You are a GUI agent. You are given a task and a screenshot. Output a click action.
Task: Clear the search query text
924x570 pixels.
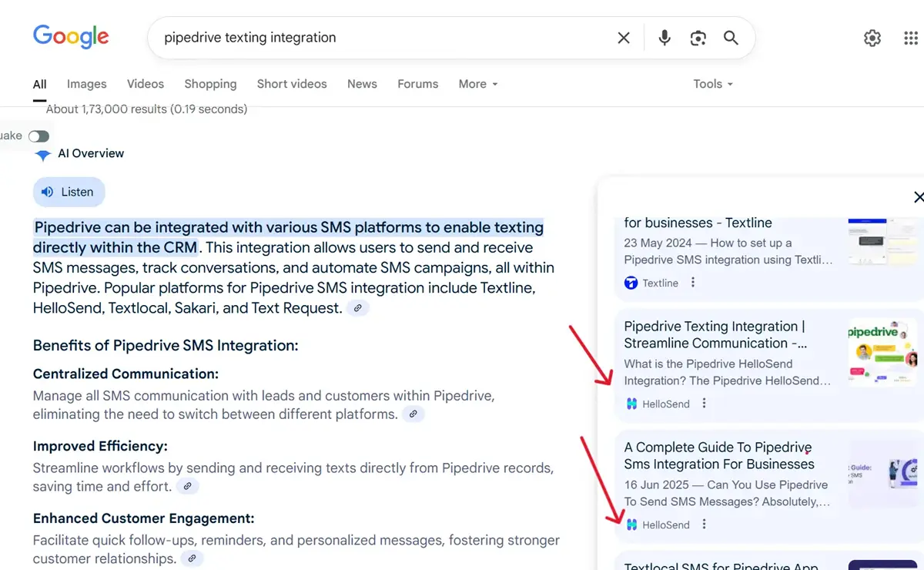tap(624, 38)
